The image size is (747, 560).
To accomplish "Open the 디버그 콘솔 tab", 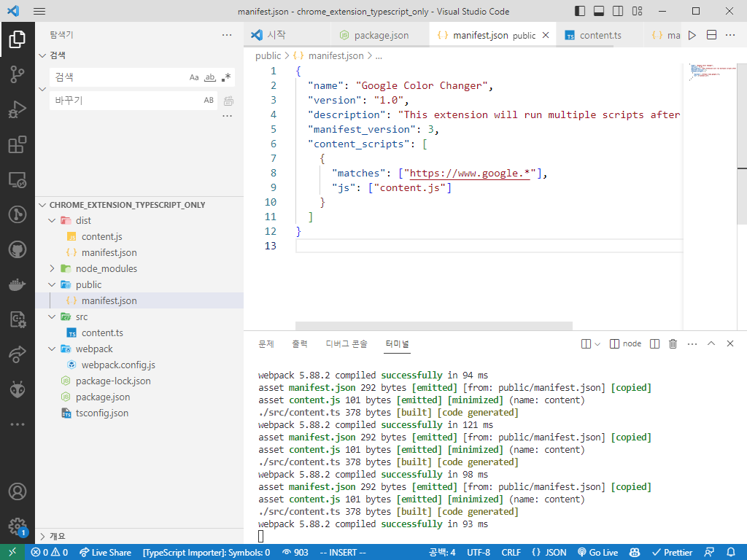I will coord(347,344).
